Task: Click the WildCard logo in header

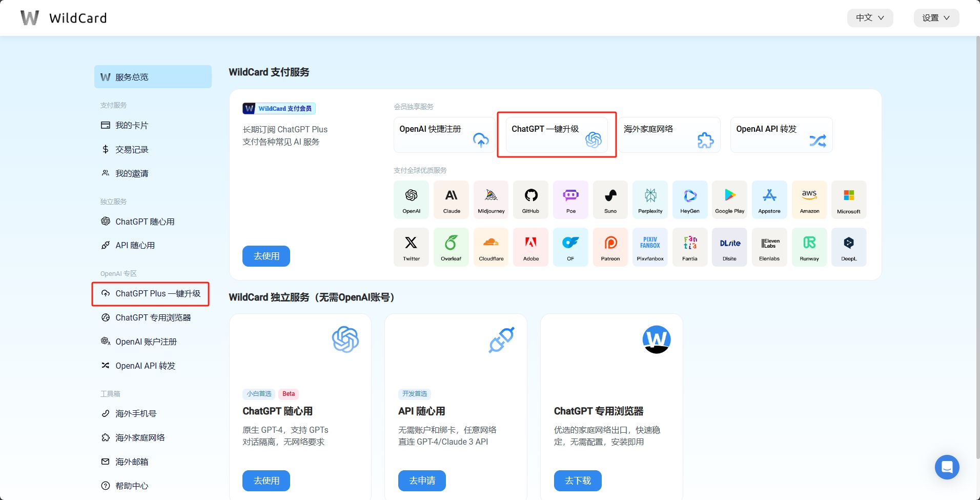Action: pyautogui.click(x=64, y=18)
